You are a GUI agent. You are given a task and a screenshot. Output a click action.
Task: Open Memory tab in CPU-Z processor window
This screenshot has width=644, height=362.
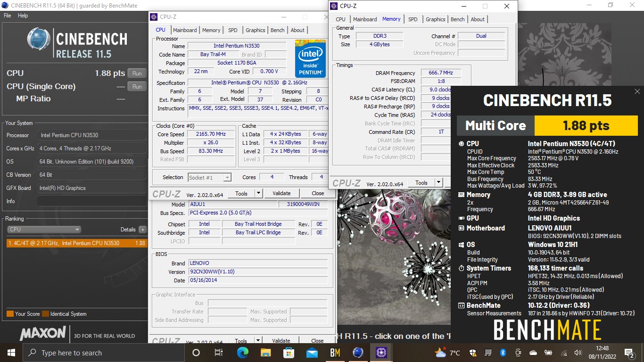coord(211,30)
